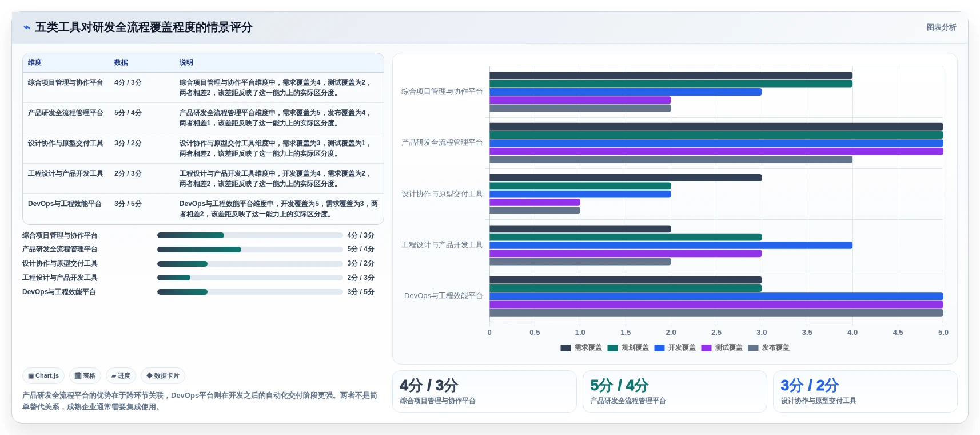Toggle 测试覆盖 legend swatch
The width and height of the screenshot is (980, 435).
point(706,348)
